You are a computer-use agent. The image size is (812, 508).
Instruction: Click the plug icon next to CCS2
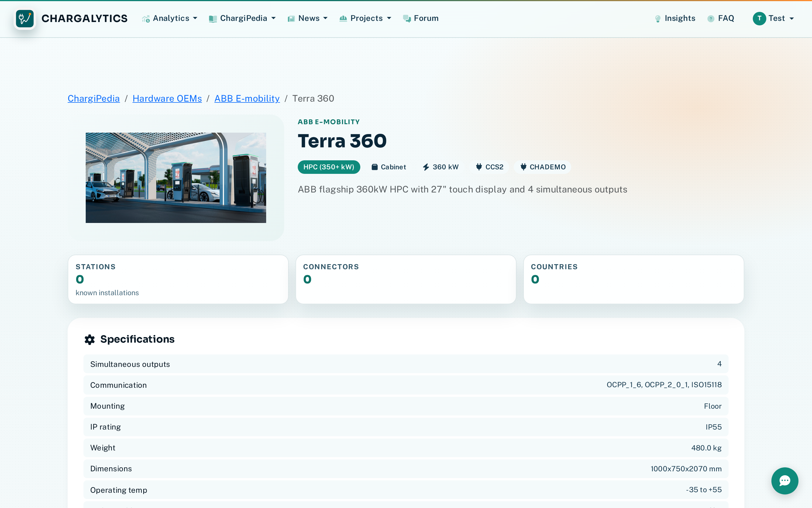coord(479,167)
